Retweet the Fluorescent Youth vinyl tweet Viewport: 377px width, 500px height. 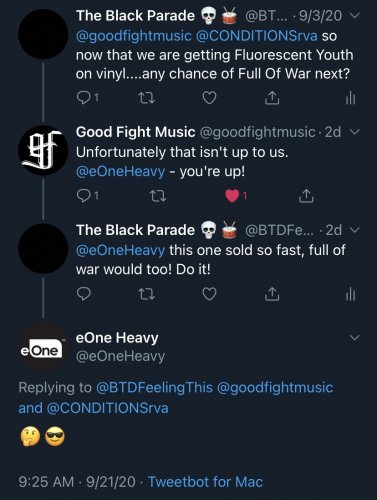[x=146, y=98]
